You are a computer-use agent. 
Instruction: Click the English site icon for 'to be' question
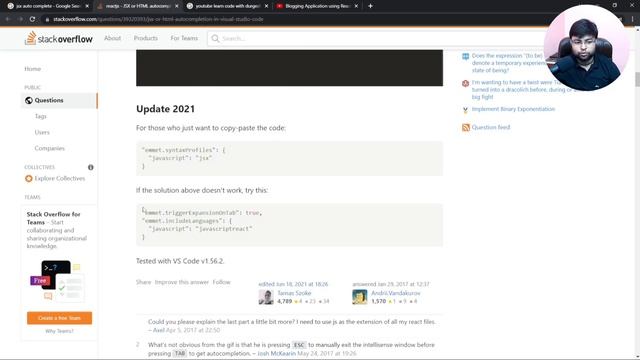pos(465,56)
